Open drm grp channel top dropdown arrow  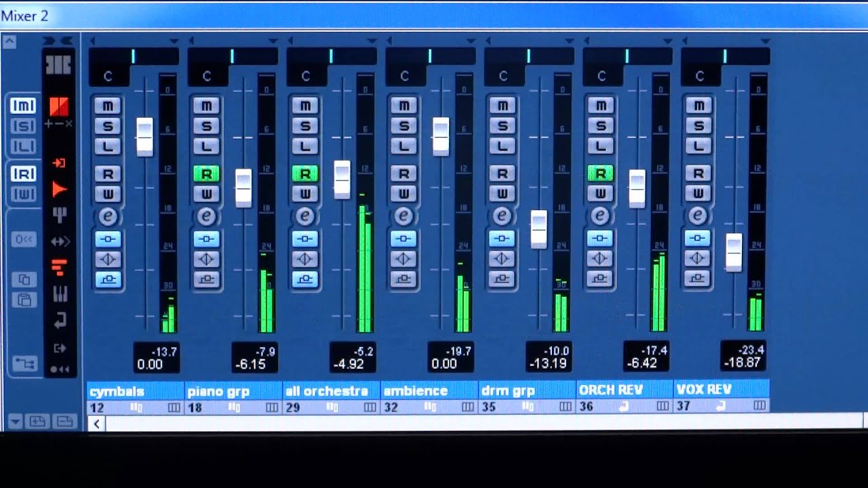[569, 41]
